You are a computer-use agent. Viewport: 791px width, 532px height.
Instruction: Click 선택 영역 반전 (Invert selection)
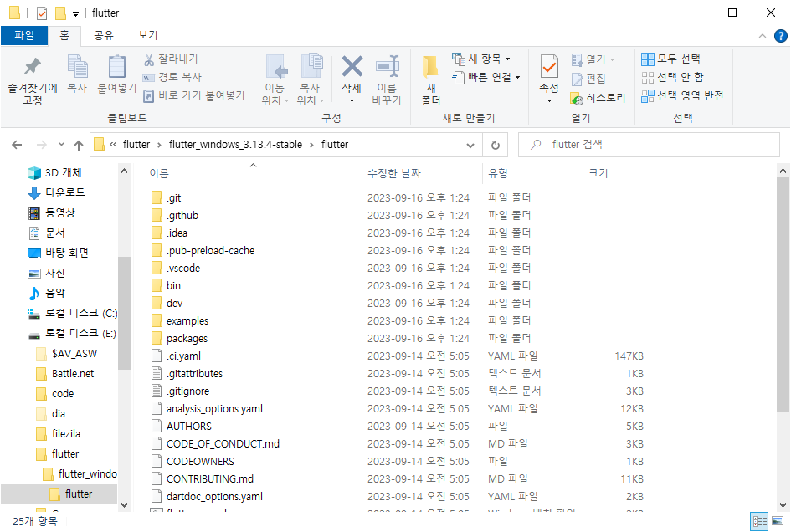pos(682,95)
